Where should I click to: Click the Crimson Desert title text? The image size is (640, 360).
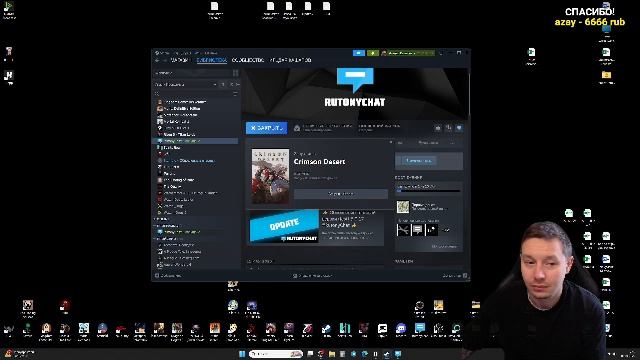click(319, 162)
